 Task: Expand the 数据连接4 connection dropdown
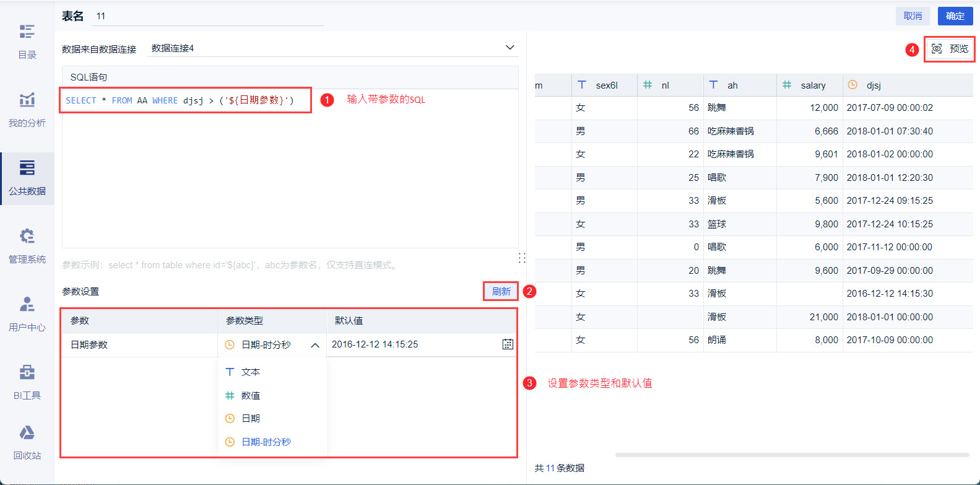pos(510,48)
